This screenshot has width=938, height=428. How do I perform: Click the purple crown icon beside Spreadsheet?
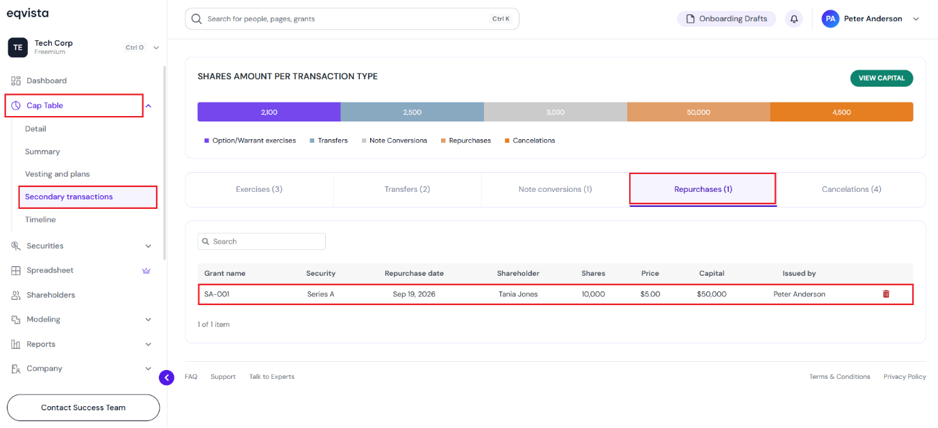point(147,271)
